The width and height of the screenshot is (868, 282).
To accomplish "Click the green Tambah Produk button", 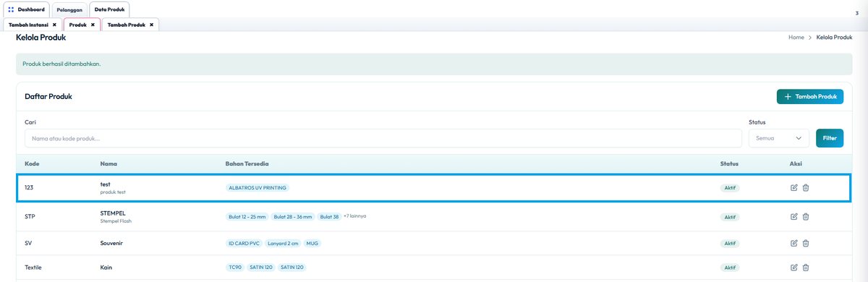I will [x=810, y=96].
